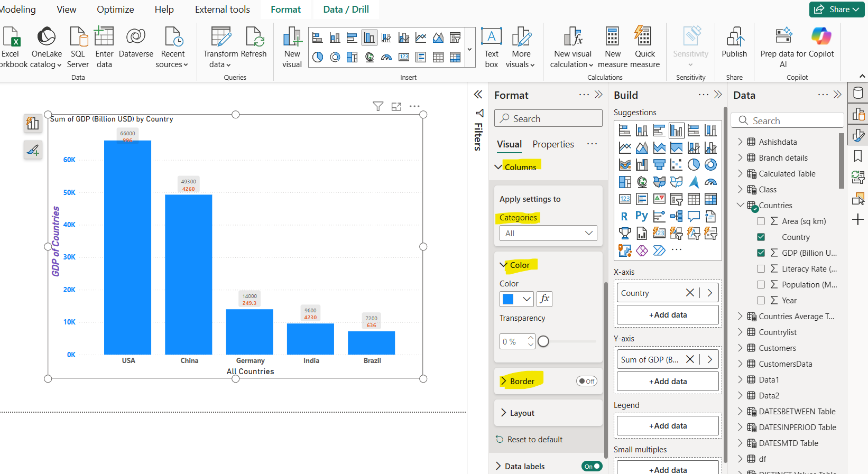868x474 pixels.
Task: Select the Python visual icon in Build pane
Action: 642,216
